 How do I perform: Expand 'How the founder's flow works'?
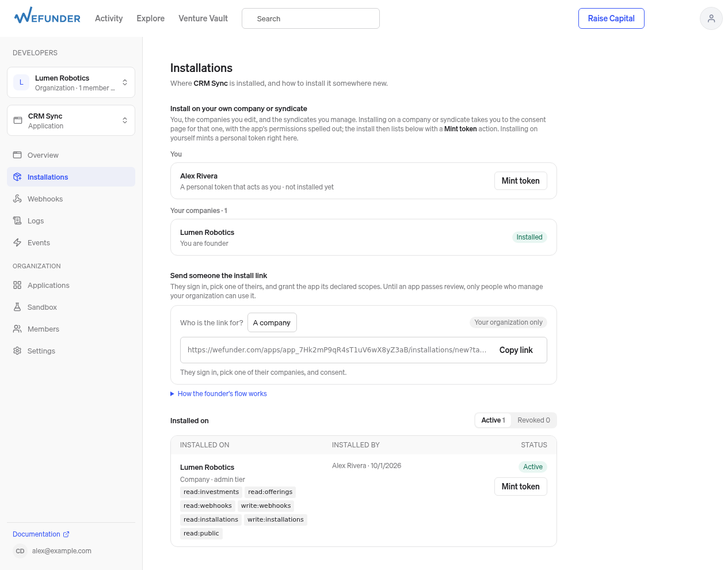pyautogui.click(x=219, y=394)
